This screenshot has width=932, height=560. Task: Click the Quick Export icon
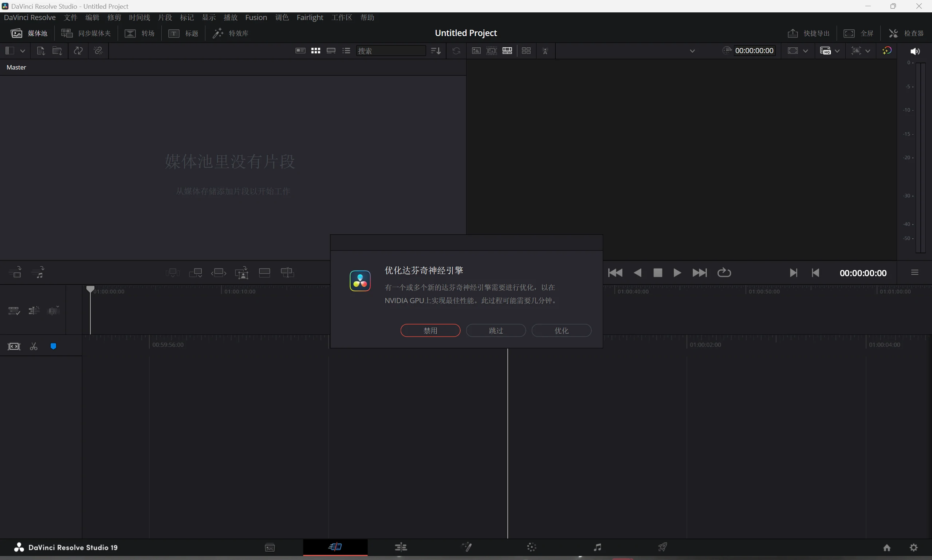pos(793,33)
